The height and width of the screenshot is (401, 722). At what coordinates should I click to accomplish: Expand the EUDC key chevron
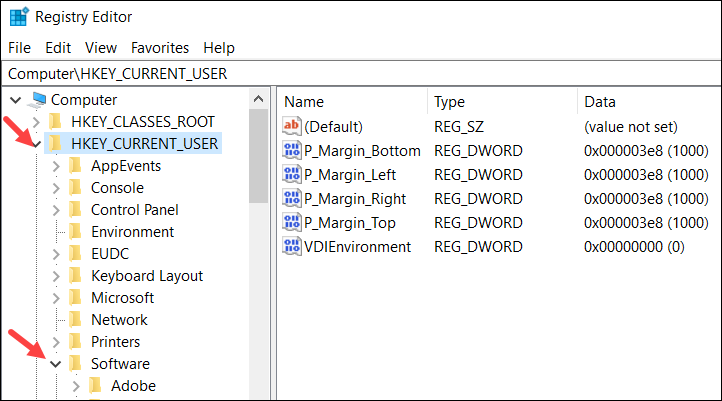56,254
